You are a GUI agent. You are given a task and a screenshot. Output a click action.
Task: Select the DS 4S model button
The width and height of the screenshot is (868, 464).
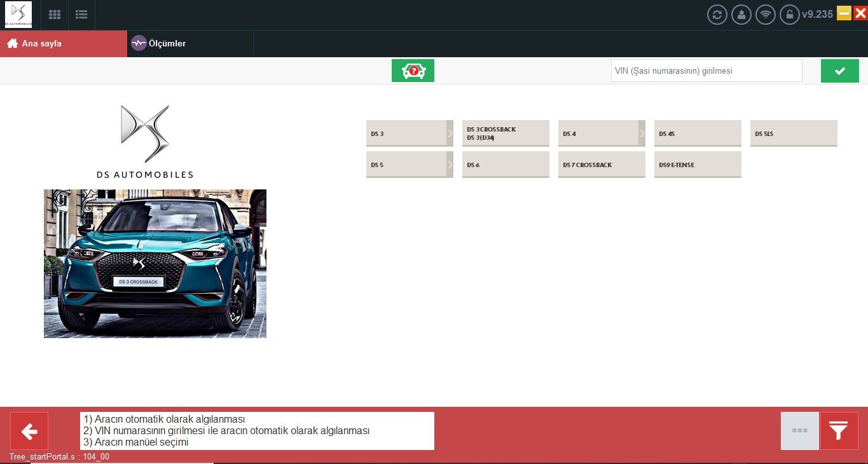point(698,133)
